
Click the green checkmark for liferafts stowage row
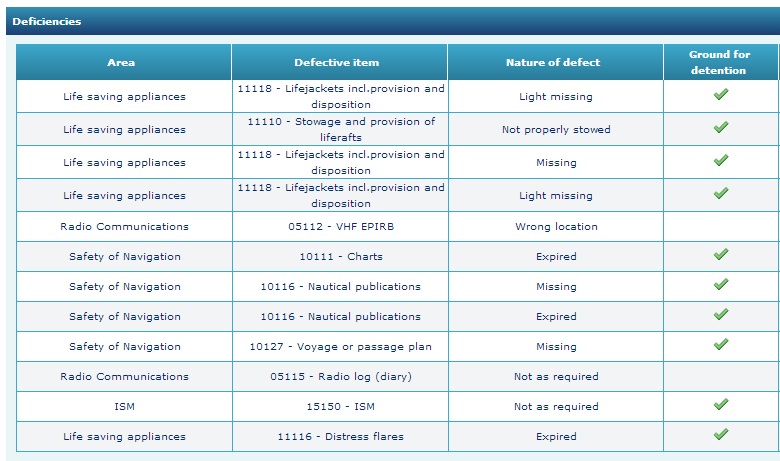click(720, 128)
